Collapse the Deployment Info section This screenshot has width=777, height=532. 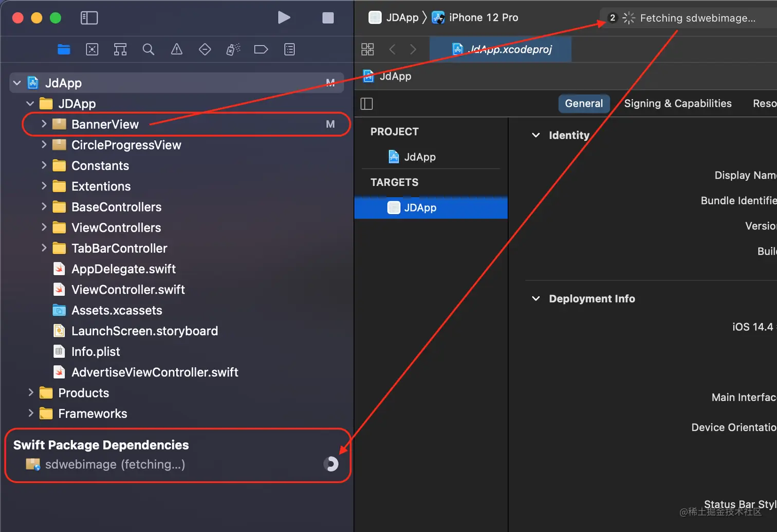(x=536, y=298)
